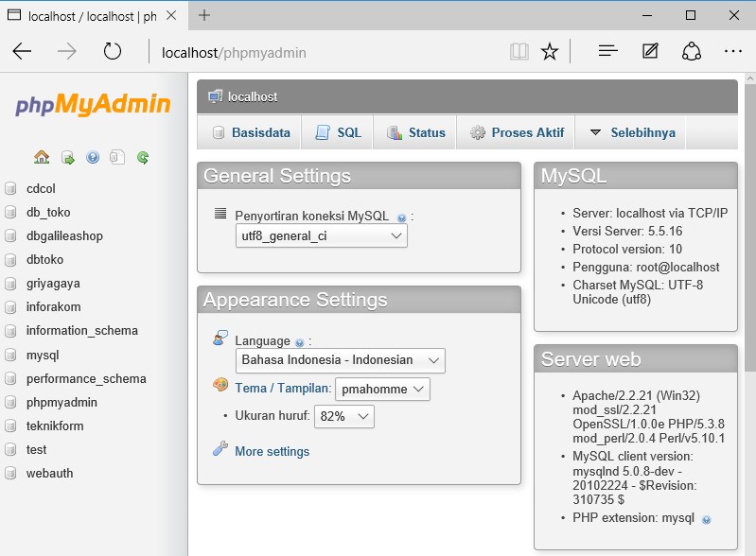Open the browser Hub menu icon
Viewport: 756px width, 556px height.
(x=608, y=51)
